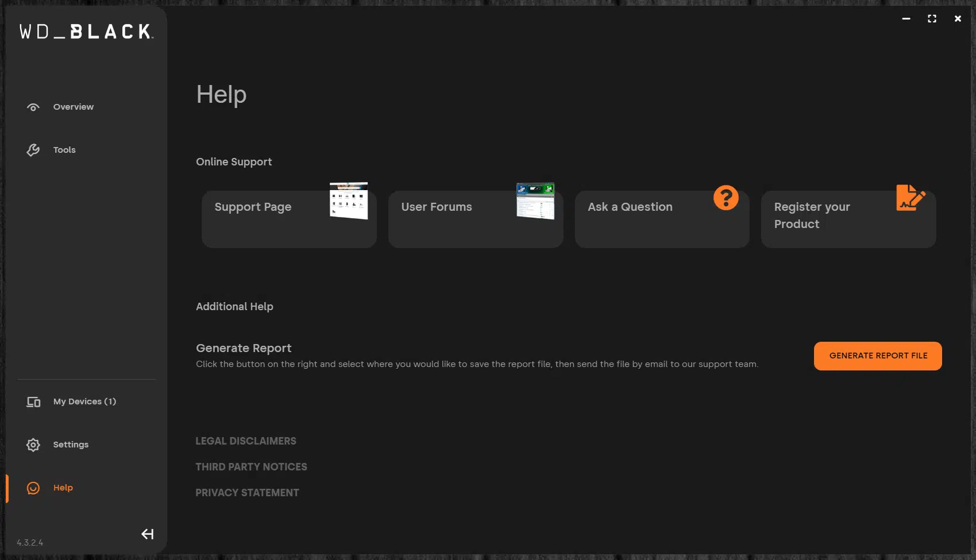976x560 pixels.
Task: Minimize the WD_BLACK window
Action: [x=906, y=19]
